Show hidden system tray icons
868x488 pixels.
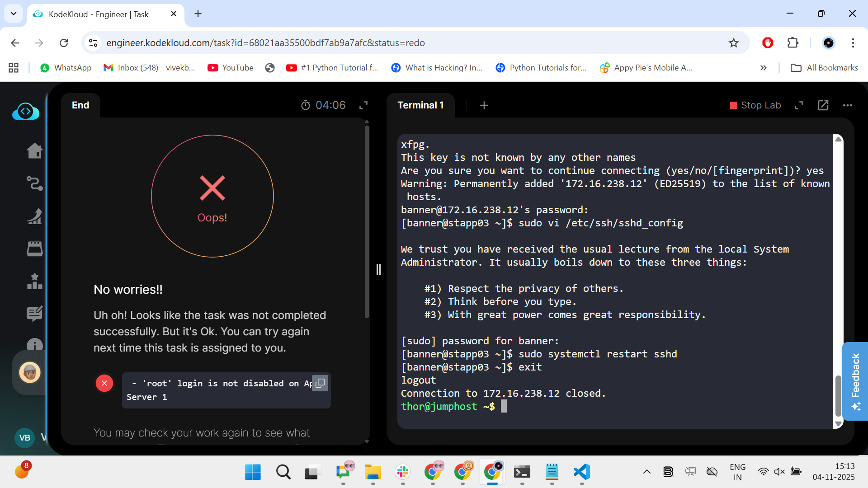point(647,472)
